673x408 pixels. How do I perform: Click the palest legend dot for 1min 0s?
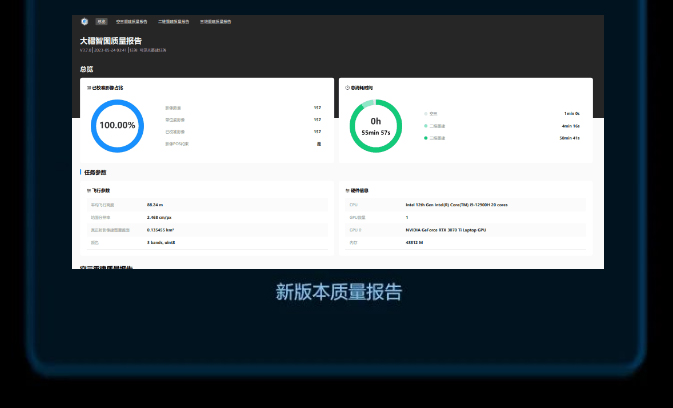pyautogui.click(x=425, y=114)
